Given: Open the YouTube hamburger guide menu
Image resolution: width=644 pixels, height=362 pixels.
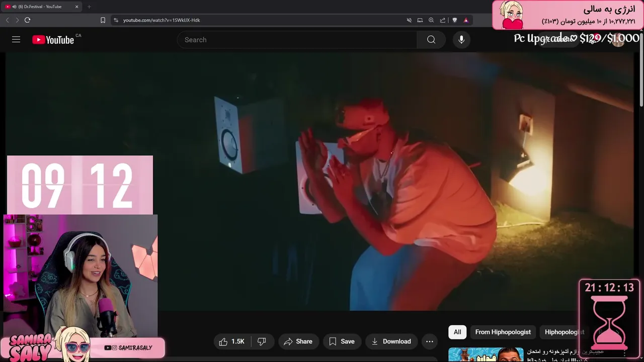Looking at the screenshot, I should (16, 40).
